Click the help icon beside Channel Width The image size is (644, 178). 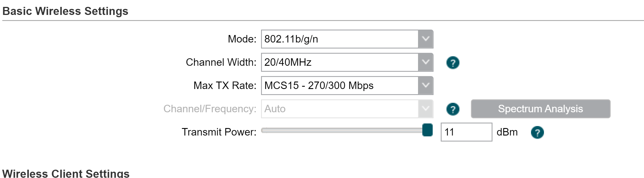(x=453, y=63)
